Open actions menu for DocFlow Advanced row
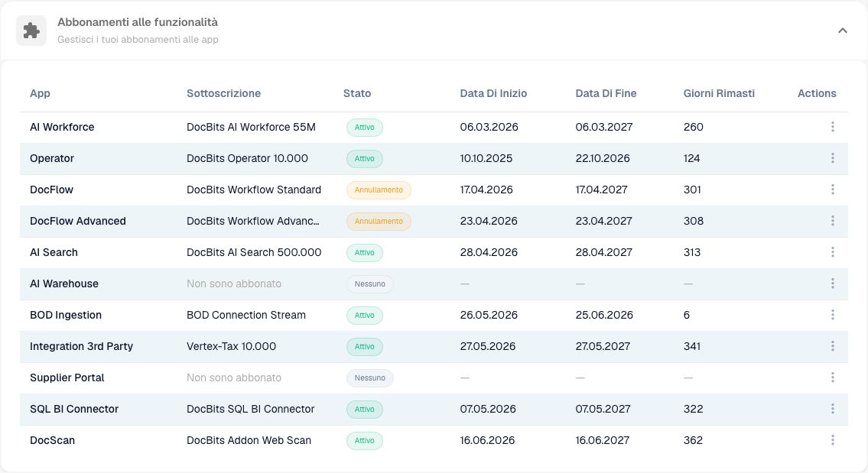The image size is (868, 473). 833,221
